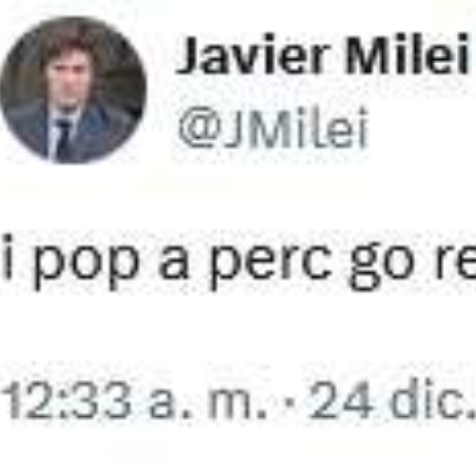The image size is (476, 476).
Task: Click the display name Javier Milei
Action: pyautogui.click(x=322, y=54)
